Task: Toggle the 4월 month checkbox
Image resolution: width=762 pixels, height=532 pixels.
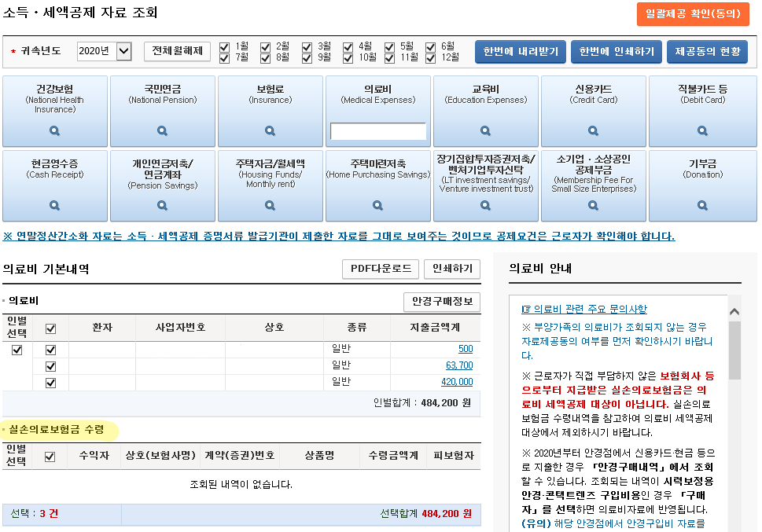Action: (348, 47)
